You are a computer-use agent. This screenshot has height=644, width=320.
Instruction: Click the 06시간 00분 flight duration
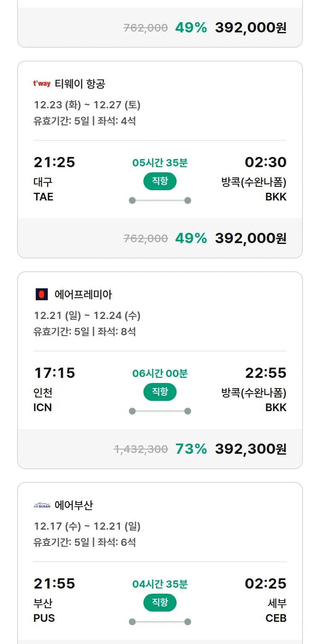click(160, 374)
